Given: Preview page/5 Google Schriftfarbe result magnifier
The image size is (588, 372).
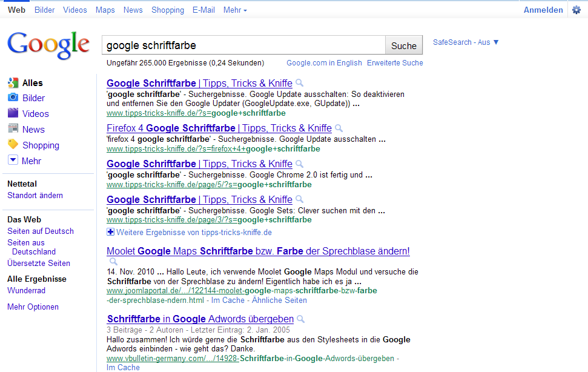Looking at the screenshot, I should (299, 164).
